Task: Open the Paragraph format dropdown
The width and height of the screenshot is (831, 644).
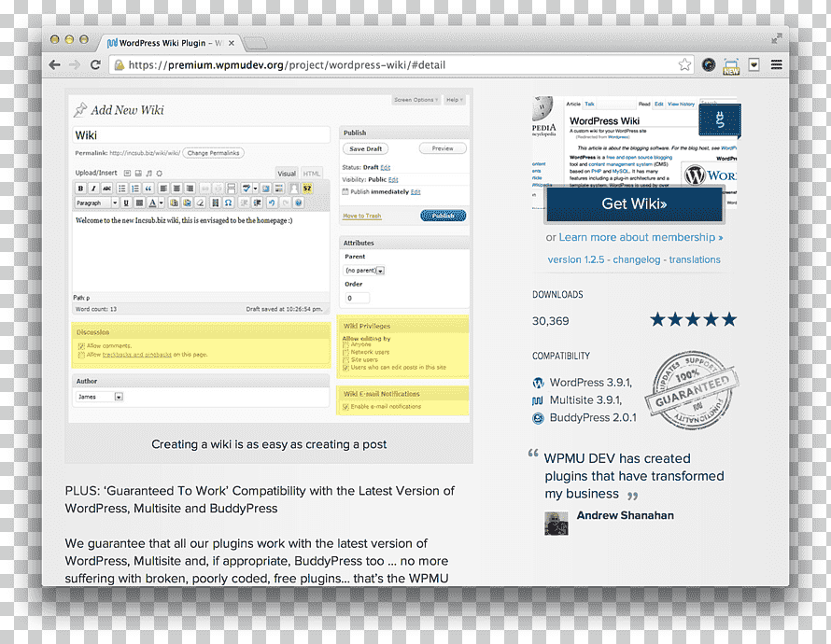Action: tap(97, 203)
